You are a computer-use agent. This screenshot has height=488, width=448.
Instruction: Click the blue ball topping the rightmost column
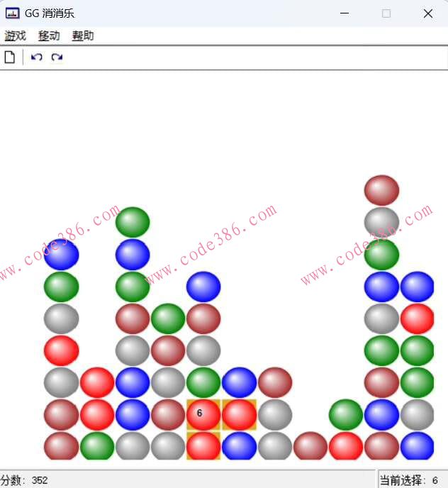(418, 287)
